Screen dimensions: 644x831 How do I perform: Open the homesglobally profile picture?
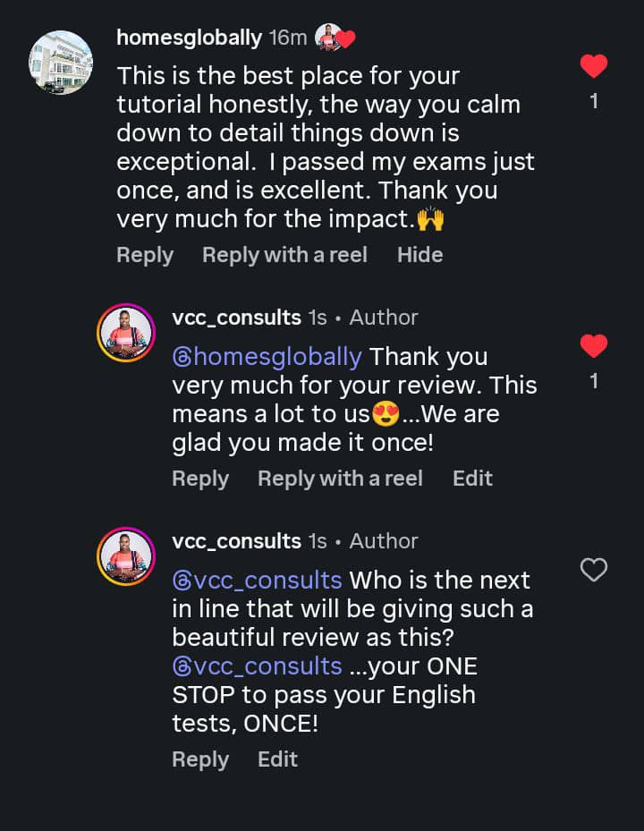(61, 62)
